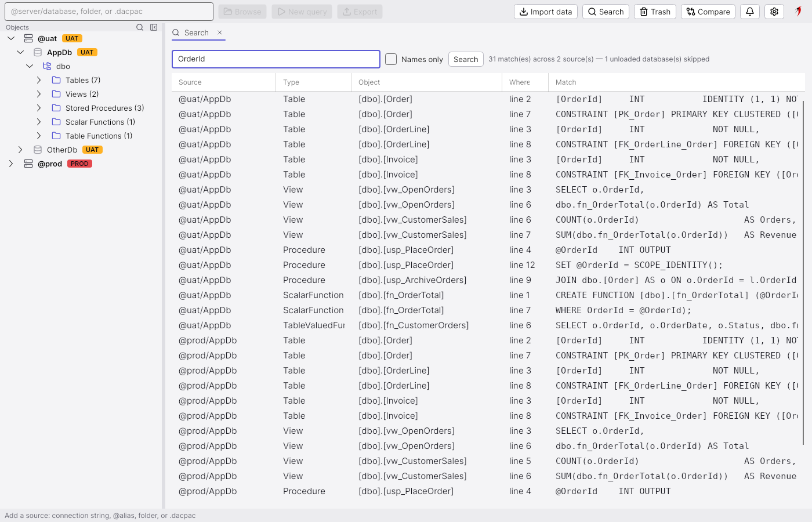
Task: Click the Import data button
Action: (546, 12)
